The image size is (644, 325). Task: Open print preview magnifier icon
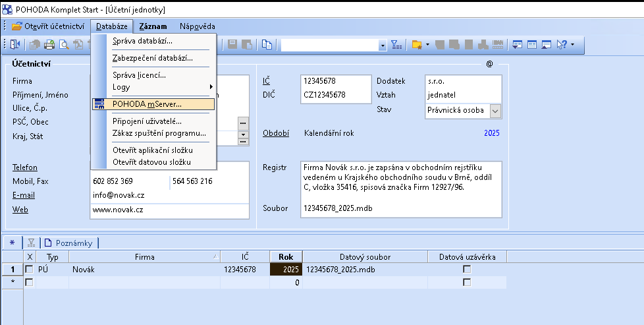pyautogui.click(x=64, y=44)
